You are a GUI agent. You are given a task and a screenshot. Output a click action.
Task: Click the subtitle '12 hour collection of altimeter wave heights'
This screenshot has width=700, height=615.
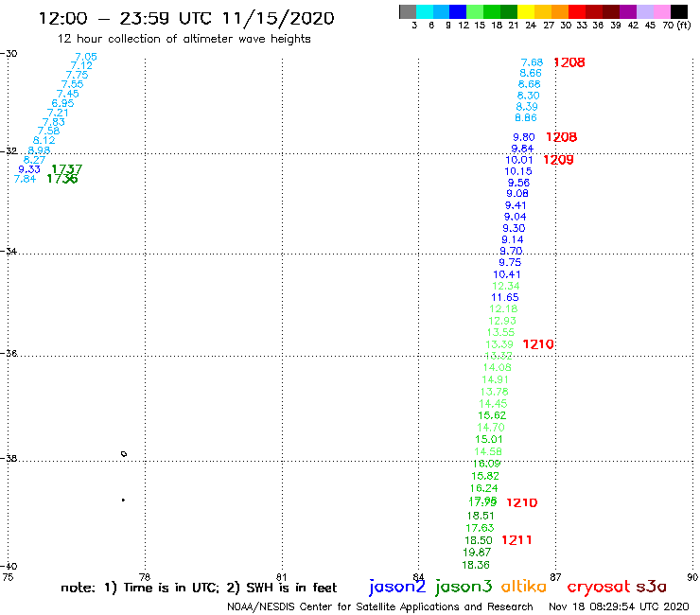click(x=184, y=39)
